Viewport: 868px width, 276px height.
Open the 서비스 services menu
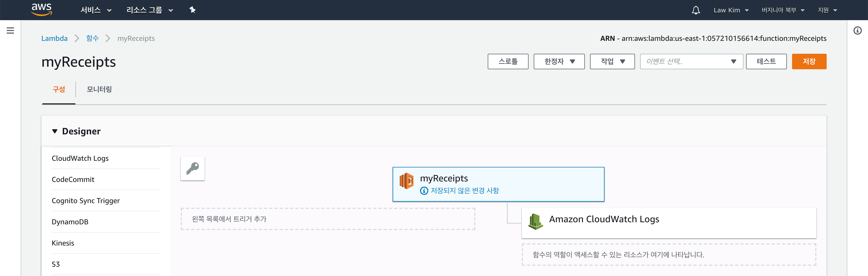pyautogui.click(x=96, y=10)
